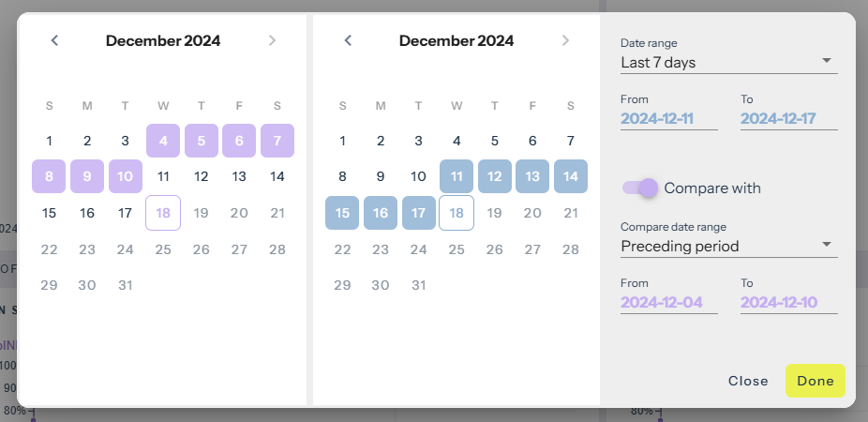Select December 4 in left calendar
The height and width of the screenshot is (422, 868).
point(163,141)
